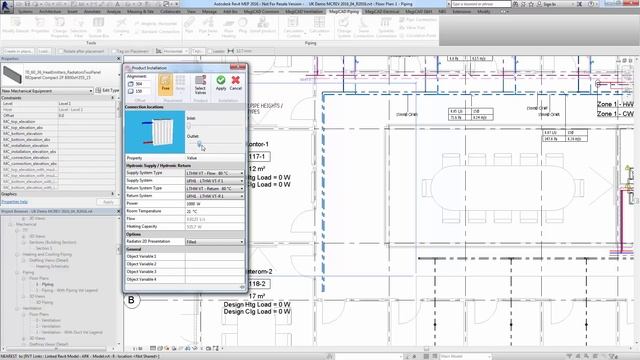Screen dimensions: 640x360
Task: Open Return System dropdown
Action: point(215,196)
